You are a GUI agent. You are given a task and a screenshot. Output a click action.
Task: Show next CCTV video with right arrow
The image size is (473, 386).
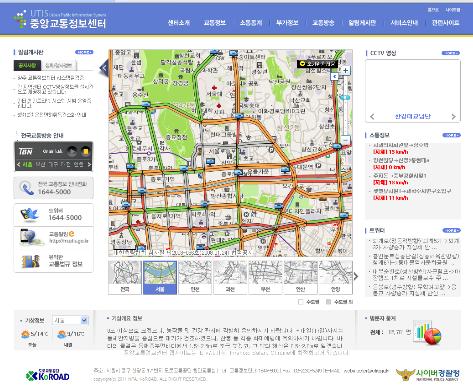[453, 117]
